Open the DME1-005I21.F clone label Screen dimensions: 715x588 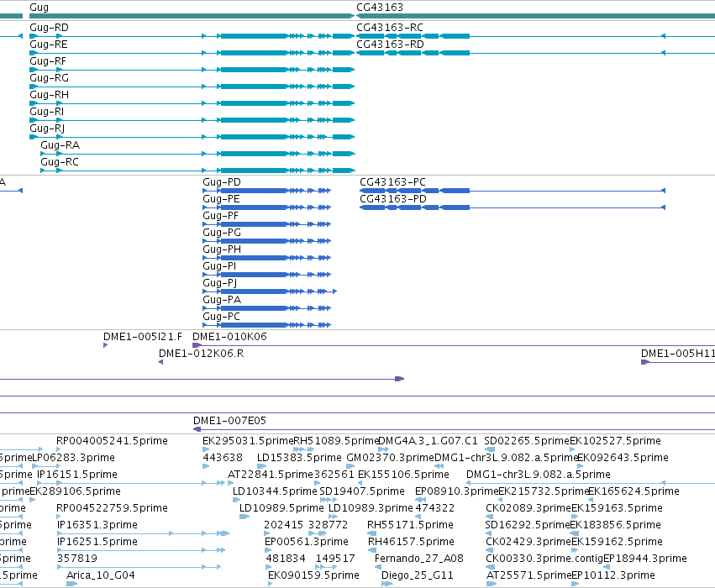(x=142, y=337)
